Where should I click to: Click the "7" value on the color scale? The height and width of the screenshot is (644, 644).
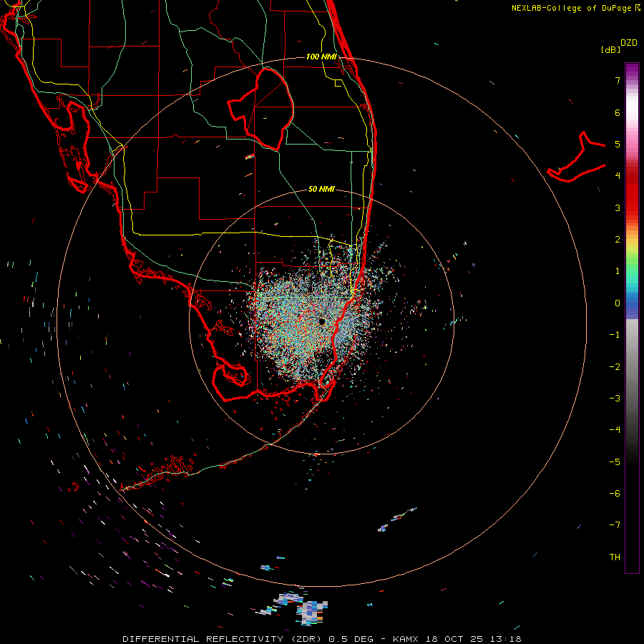click(618, 80)
